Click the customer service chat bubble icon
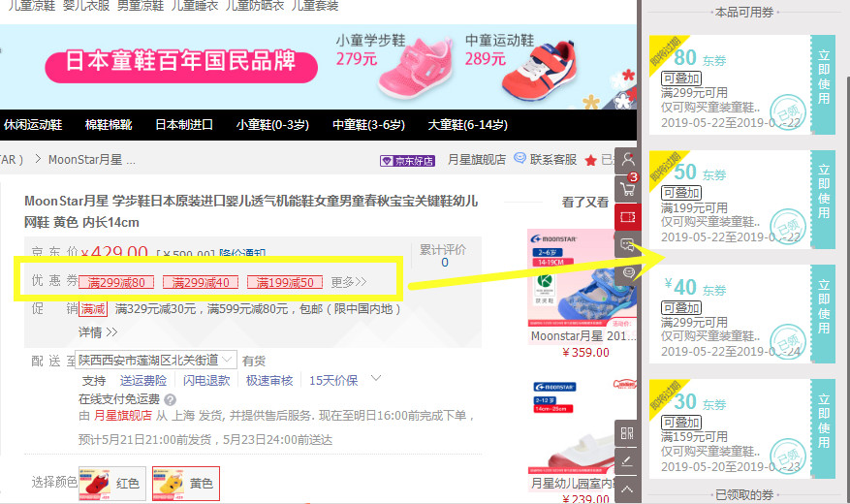The height and width of the screenshot is (504, 850). point(519,158)
